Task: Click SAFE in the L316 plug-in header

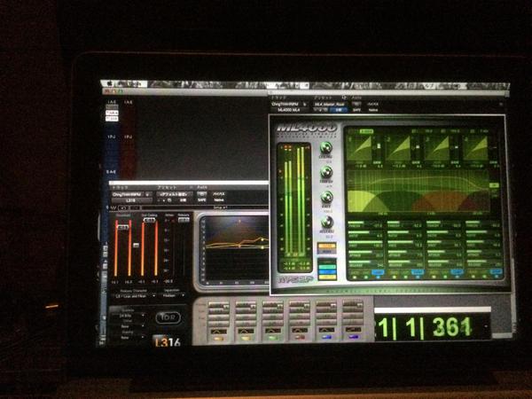Action: click(x=202, y=200)
